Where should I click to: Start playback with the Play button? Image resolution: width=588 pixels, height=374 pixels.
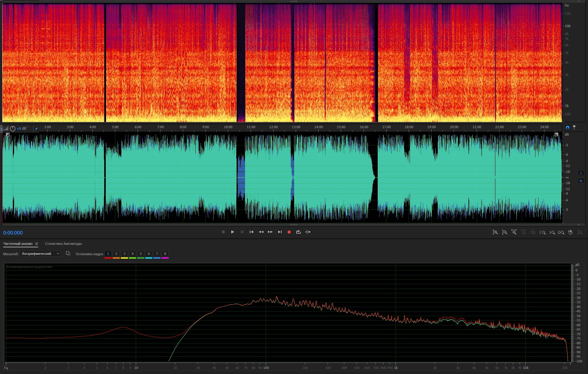point(233,232)
